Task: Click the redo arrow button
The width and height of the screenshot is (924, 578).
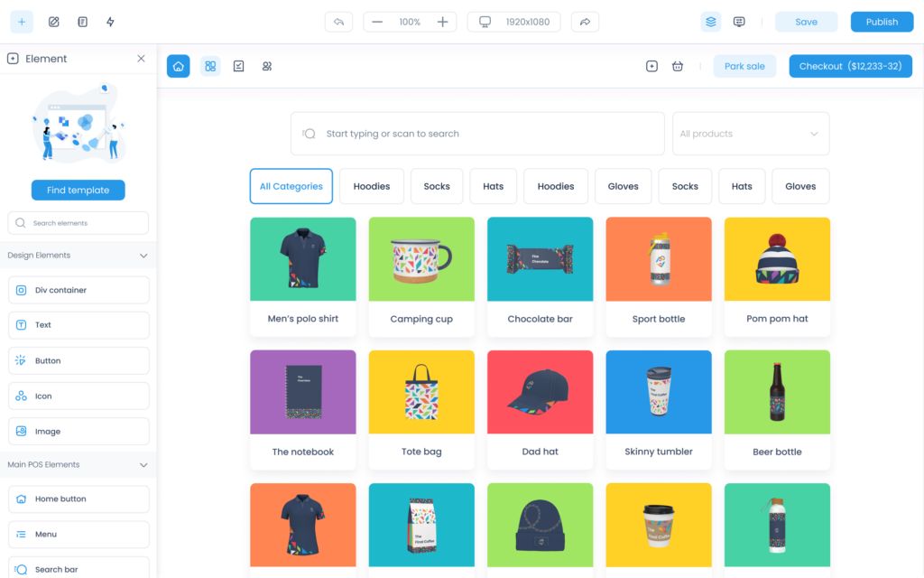Action: [x=585, y=22]
